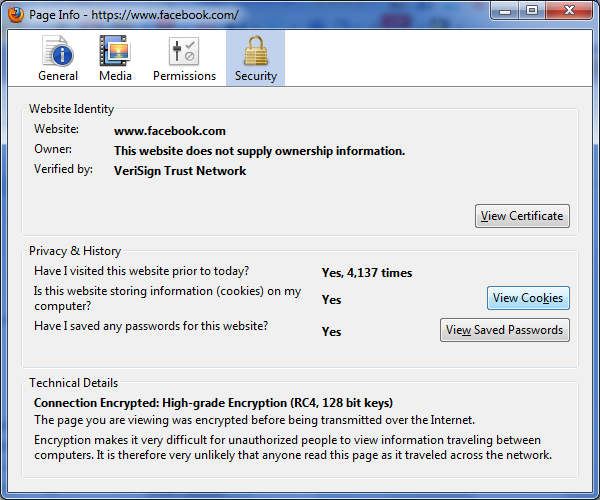The image size is (600, 500).
Task: Click the cookies storing question text
Action: point(167,298)
